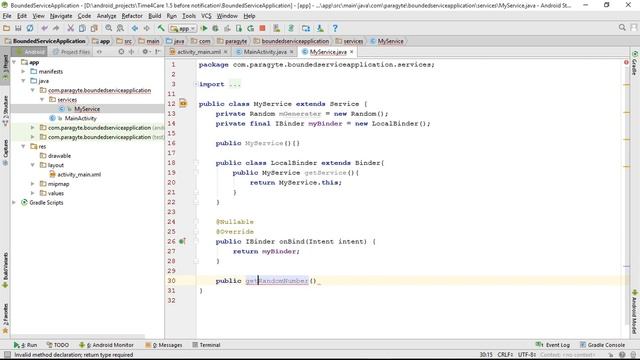Click the Make Project hammer icon
Image resolution: width=640 pixels, height=360 pixels.
[161, 28]
